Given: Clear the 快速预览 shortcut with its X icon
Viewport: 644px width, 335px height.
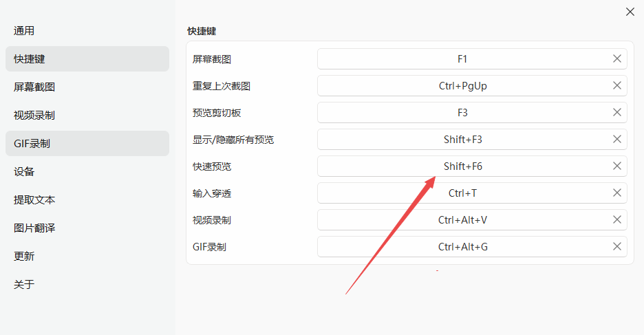Looking at the screenshot, I should pyautogui.click(x=617, y=166).
